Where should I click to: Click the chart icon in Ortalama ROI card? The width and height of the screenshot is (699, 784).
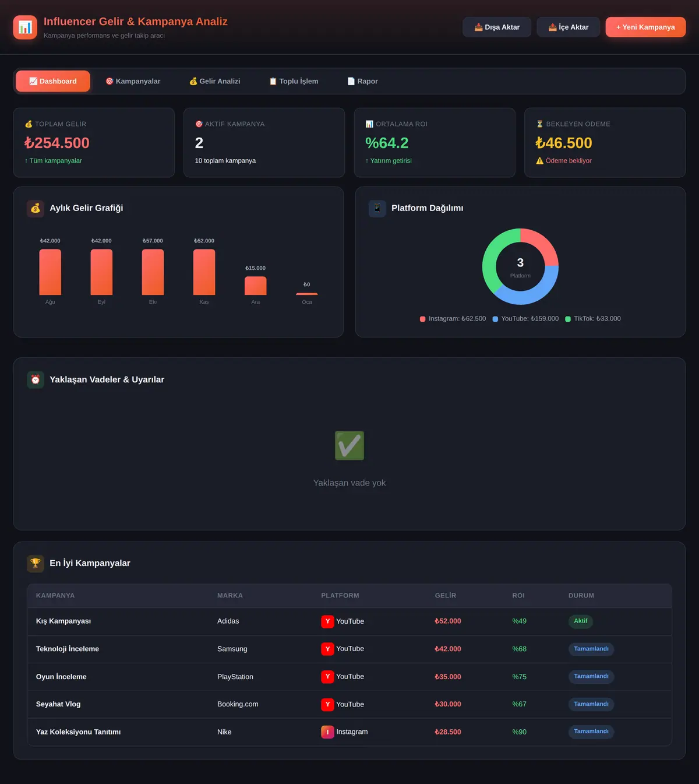tap(369, 124)
